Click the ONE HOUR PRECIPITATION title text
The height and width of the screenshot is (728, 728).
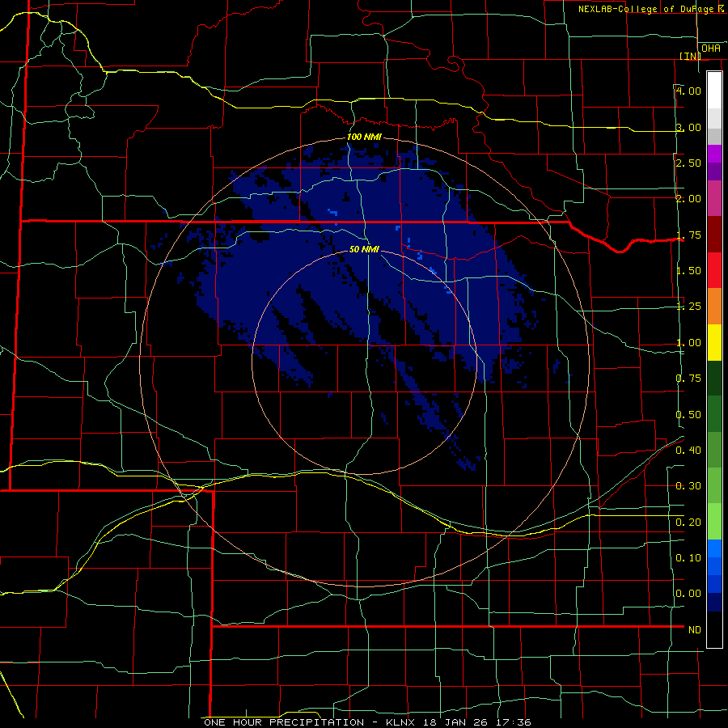click(284, 722)
